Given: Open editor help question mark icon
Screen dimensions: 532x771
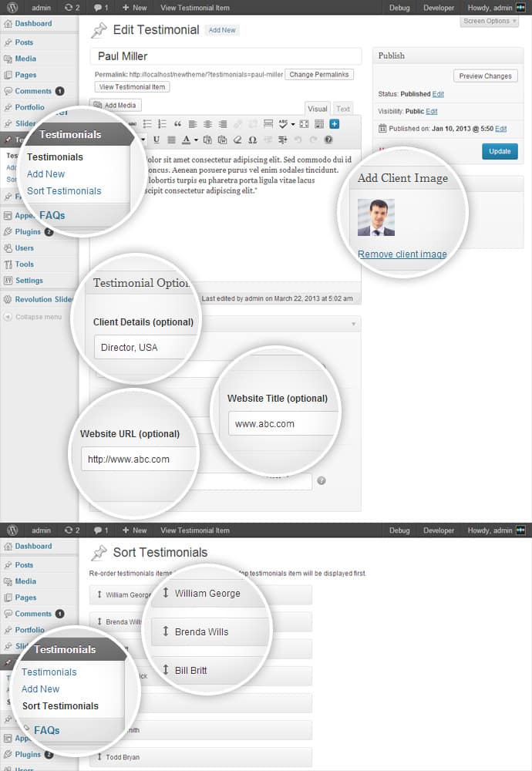Looking at the screenshot, I should point(328,140).
